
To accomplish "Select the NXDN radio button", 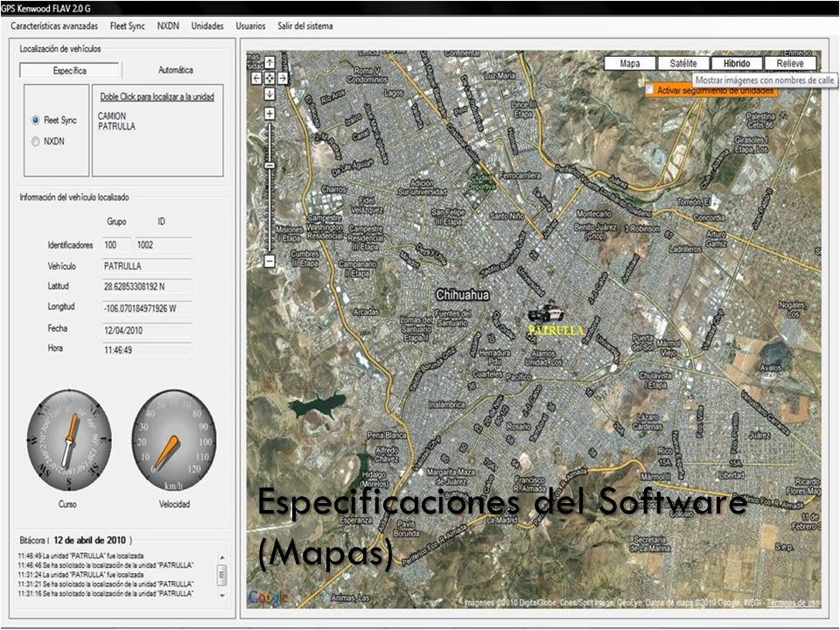I will [35, 142].
